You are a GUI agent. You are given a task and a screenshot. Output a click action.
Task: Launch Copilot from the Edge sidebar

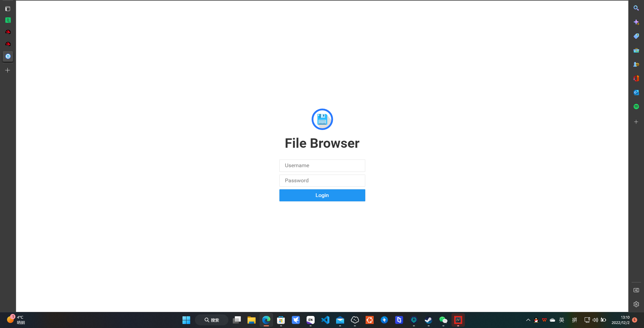636,22
